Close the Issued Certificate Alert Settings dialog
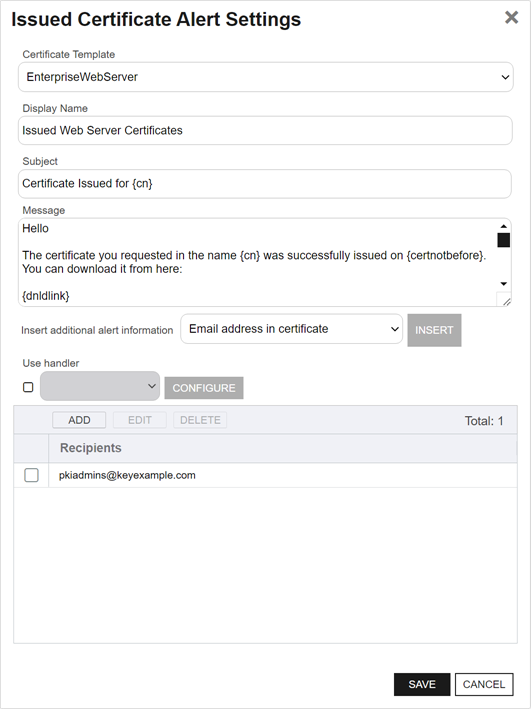 pyautogui.click(x=511, y=18)
